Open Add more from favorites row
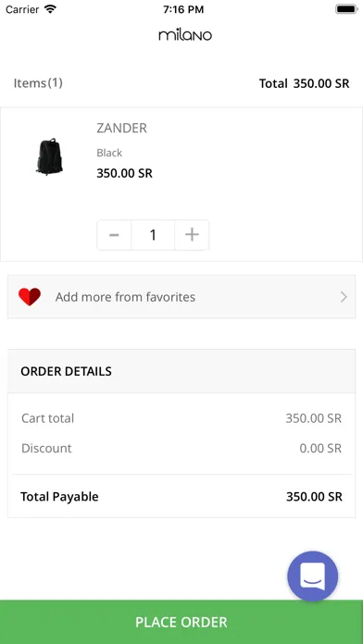This screenshot has height=644, width=363. (181, 296)
